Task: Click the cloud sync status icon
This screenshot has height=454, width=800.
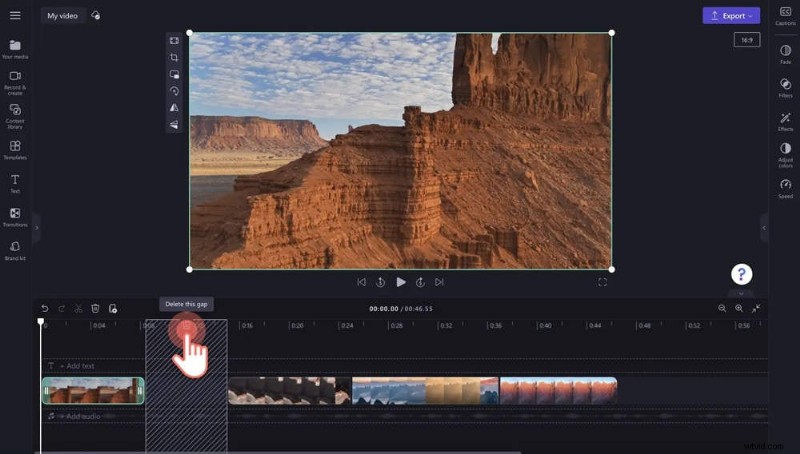Action: (x=95, y=15)
